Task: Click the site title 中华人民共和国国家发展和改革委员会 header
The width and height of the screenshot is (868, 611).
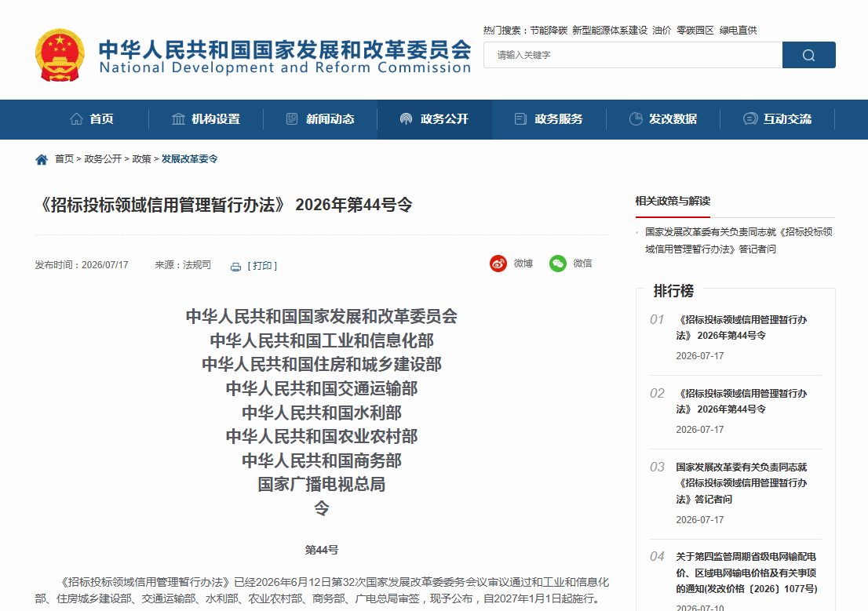Action: (285, 50)
